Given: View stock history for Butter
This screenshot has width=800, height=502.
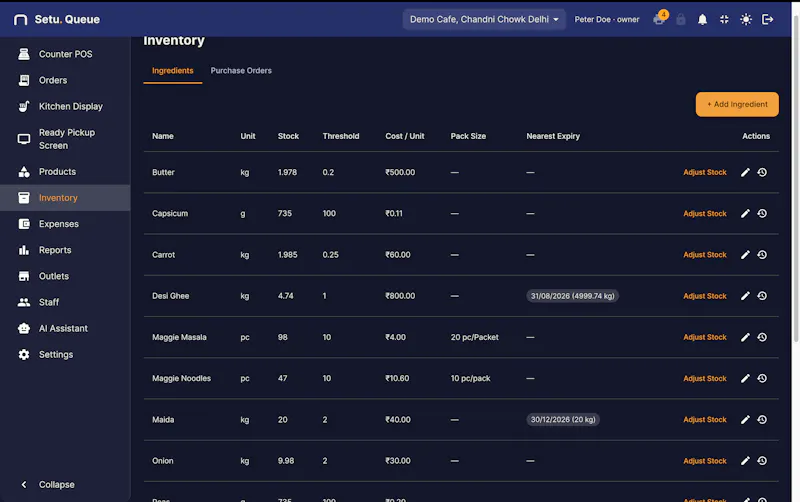Looking at the screenshot, I should click(x=762, y=172).
